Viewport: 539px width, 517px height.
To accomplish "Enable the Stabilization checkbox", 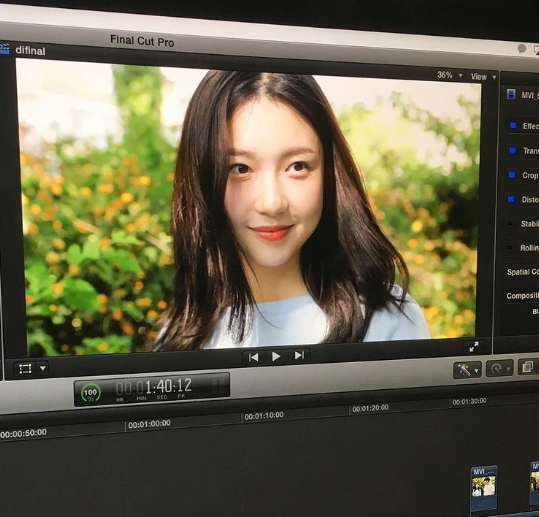I will click(x=510, y=224).
